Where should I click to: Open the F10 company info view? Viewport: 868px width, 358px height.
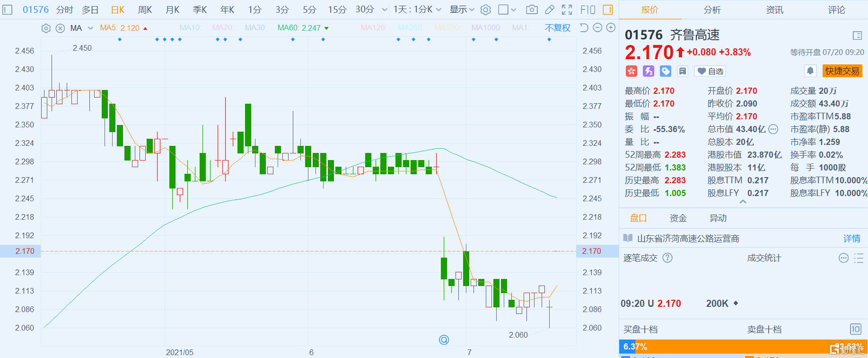[588, 9]
